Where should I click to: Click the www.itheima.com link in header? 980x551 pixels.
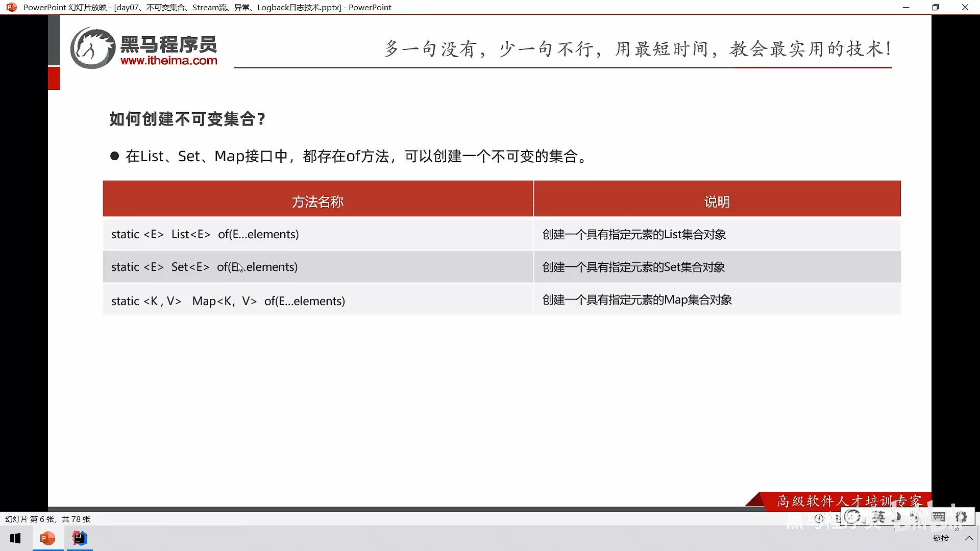tap(168, 61)
